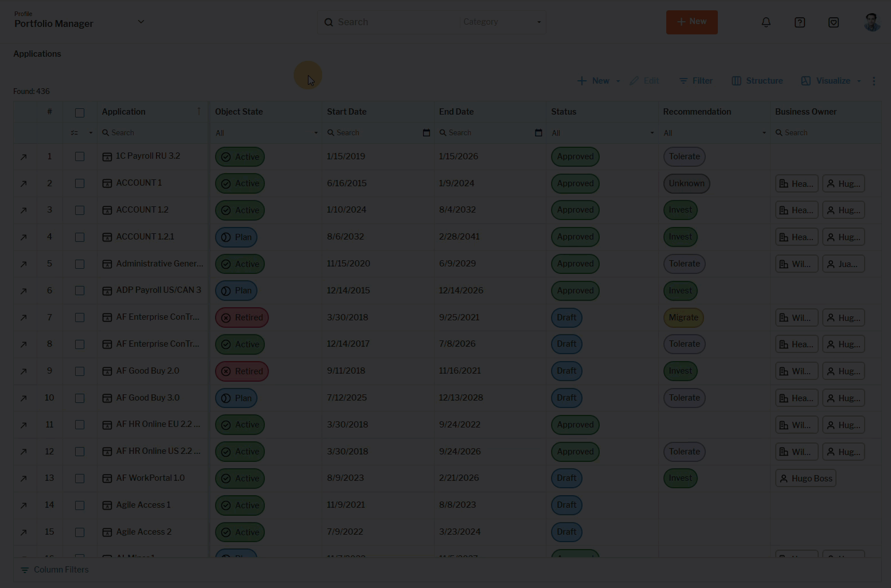Click the shield icon in top bar
891x588 pixels.
tap(834, 22)
